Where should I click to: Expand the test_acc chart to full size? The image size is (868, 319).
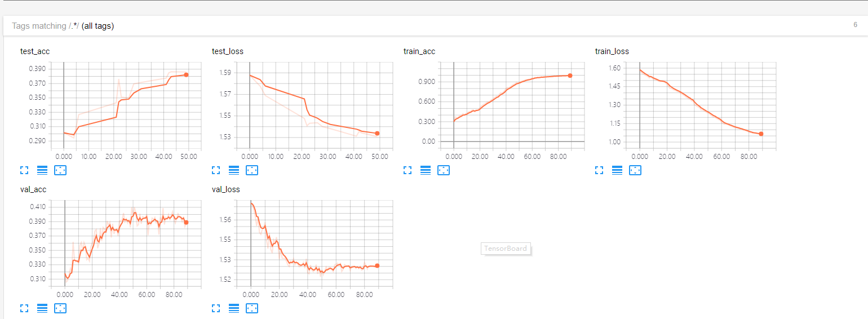coord(24,170)
